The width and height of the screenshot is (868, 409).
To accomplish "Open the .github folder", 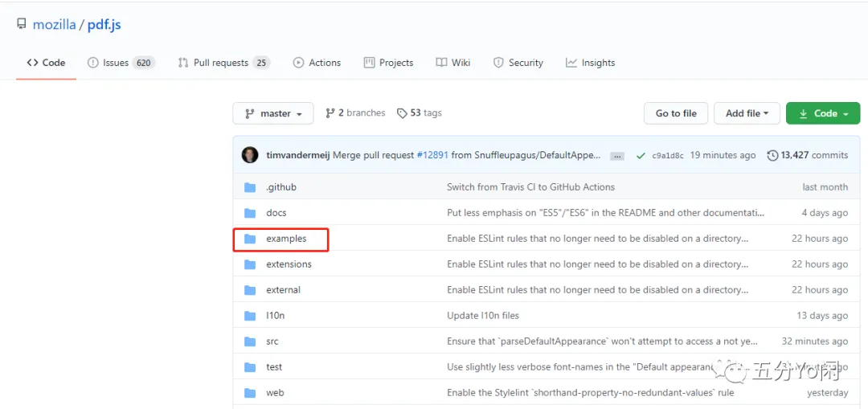I will (x=281, y=187).
